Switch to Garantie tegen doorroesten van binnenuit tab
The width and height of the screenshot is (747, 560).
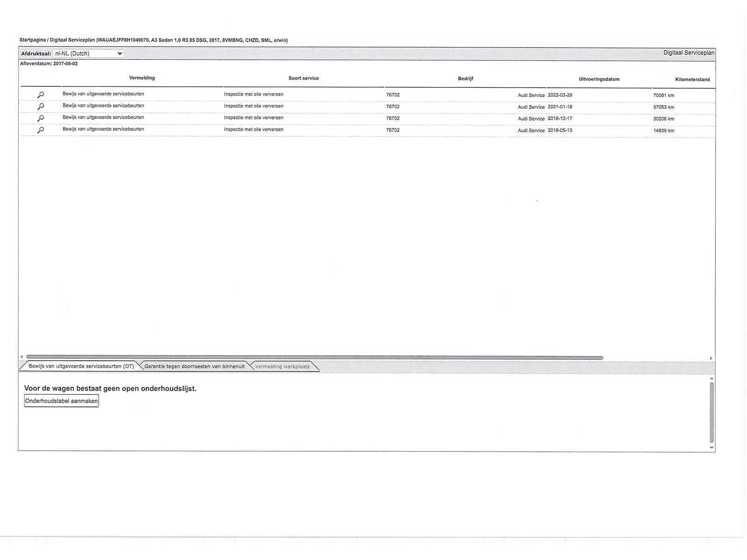(194, 366)
